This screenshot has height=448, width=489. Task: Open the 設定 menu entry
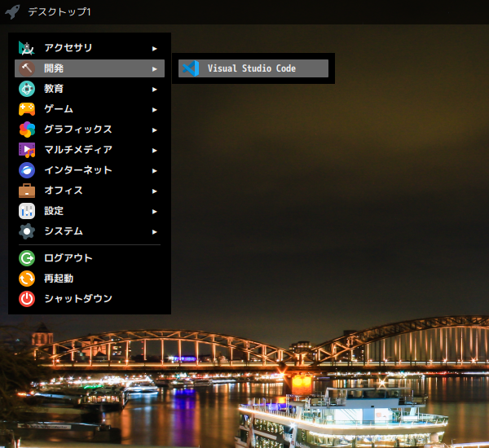90,211
